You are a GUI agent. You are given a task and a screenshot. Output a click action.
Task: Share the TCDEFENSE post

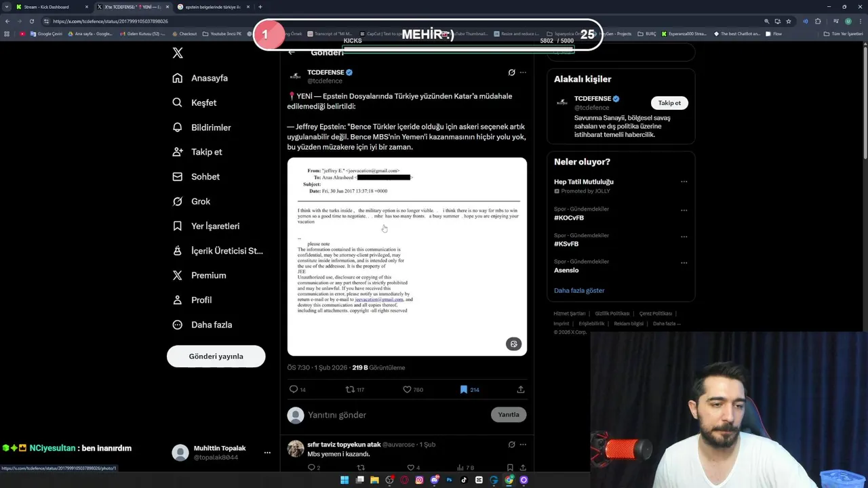521,389
